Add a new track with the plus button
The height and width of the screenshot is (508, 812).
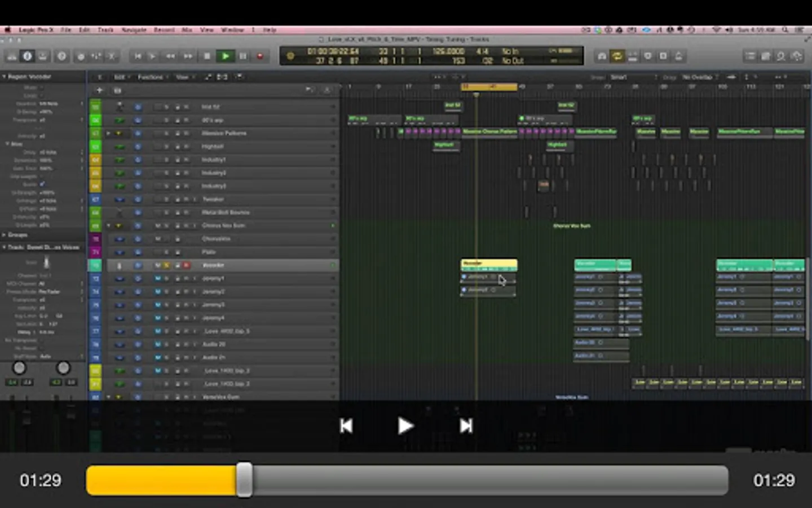coord(100,90)
